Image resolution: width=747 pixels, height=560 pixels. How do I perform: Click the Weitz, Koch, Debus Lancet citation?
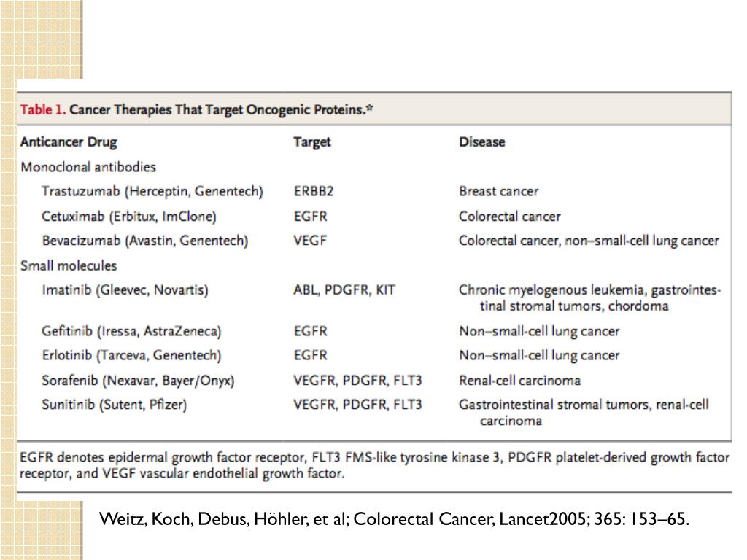(x=394, y=518)
